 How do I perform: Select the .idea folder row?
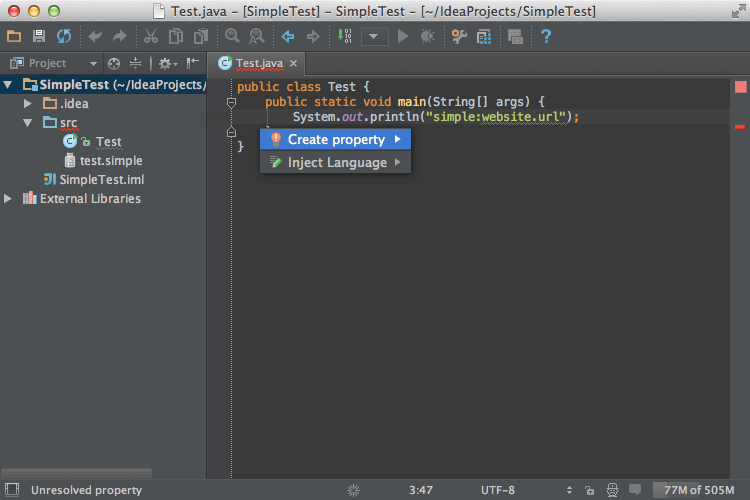coord(103,103)
